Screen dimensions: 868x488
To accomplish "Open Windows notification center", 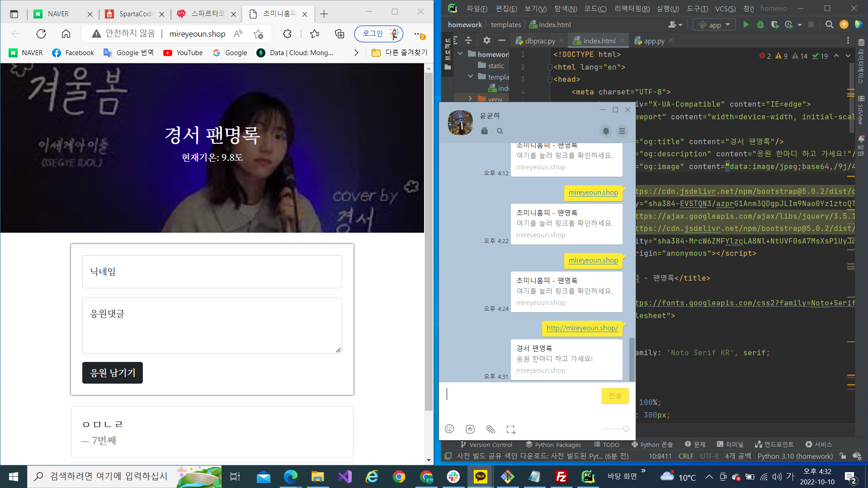I will [850, 477].
